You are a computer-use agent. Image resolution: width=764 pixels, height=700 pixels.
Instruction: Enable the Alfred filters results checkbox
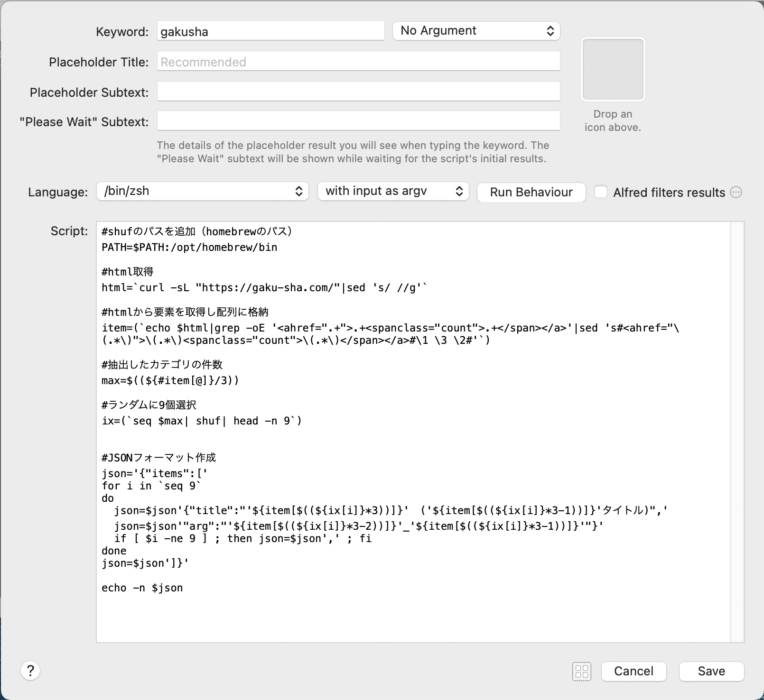tap(601, 192)
